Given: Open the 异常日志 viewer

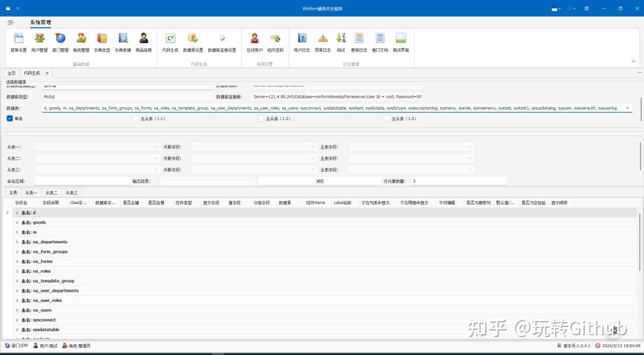Looking at the screenshot, I should point(322,42).
